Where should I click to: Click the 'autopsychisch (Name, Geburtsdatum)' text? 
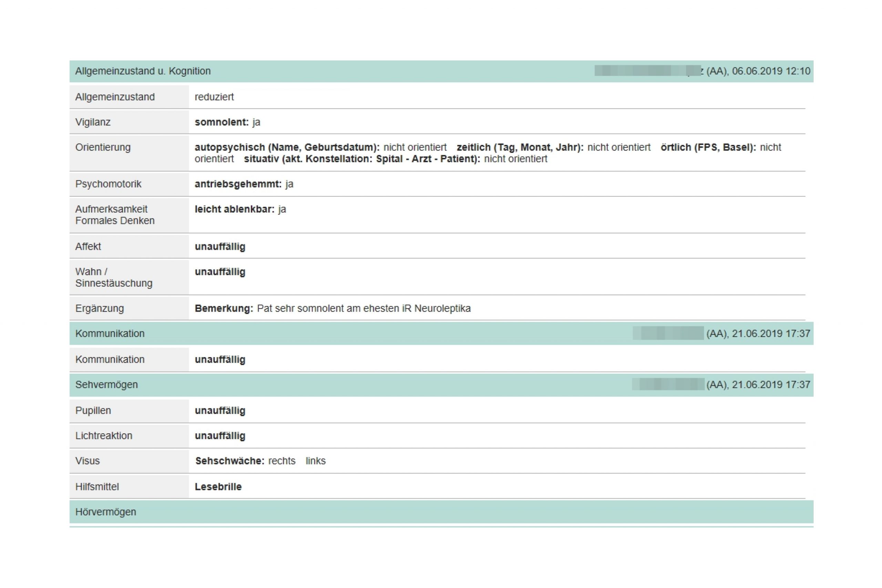point(287,147)
